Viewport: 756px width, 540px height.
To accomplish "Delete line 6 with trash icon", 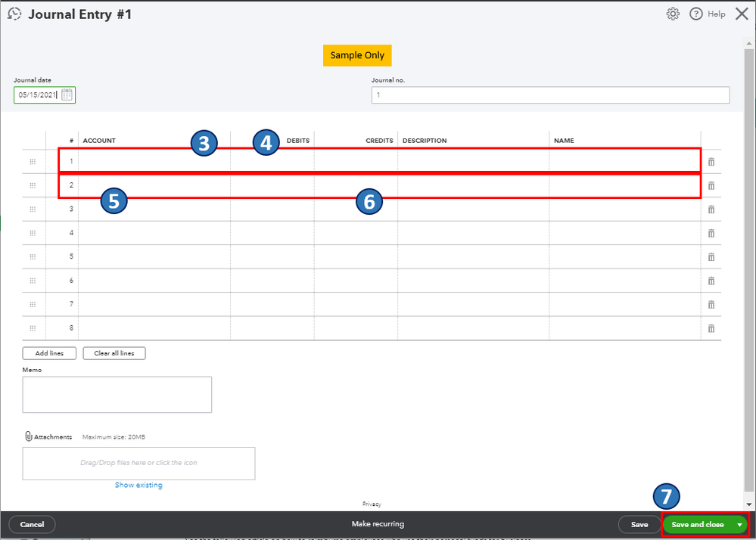I will (x=711, y=281).
